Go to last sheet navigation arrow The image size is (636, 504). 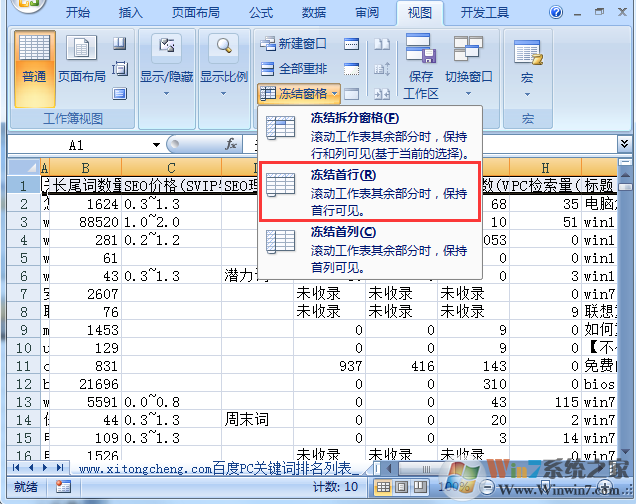click(x=60, y=468)
